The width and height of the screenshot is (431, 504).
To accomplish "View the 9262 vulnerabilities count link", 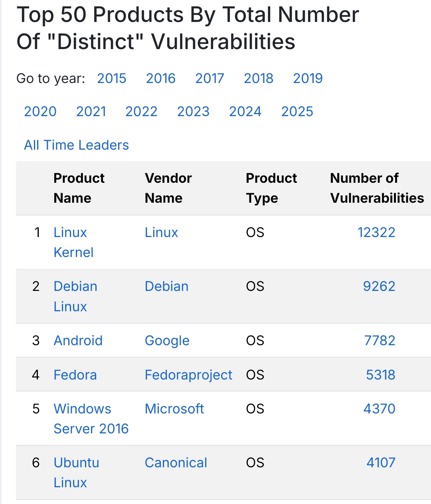I will [379, 286].
